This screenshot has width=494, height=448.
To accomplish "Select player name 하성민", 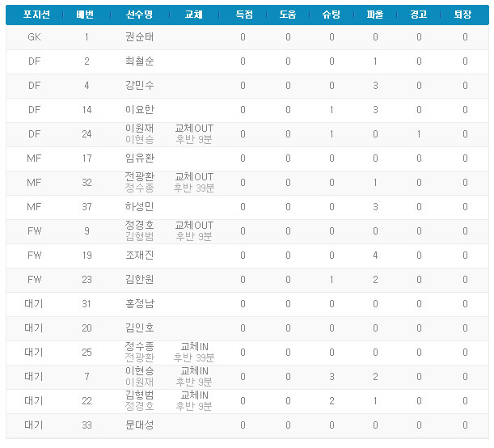I will pos(139,207).
